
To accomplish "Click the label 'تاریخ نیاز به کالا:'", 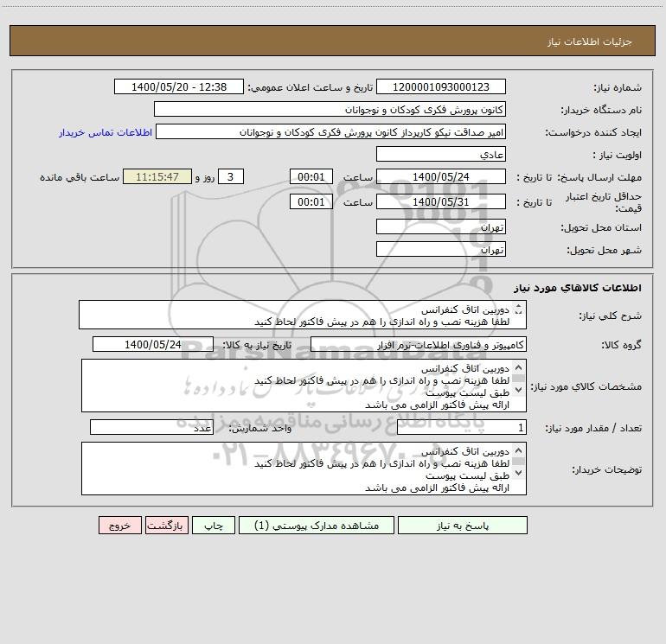I will (x=257, y=345).
